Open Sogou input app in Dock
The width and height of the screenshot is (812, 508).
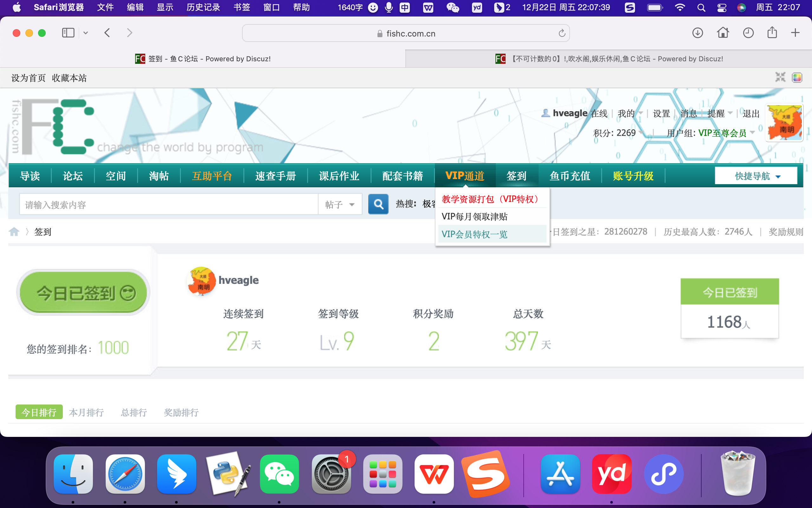486,474
